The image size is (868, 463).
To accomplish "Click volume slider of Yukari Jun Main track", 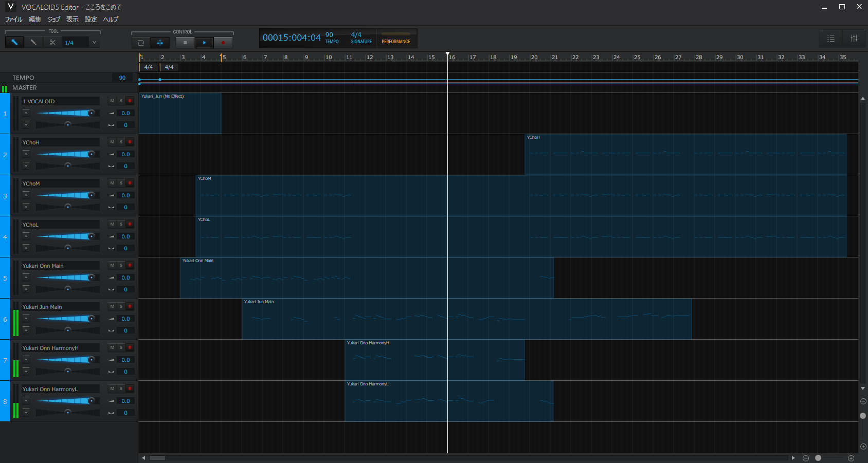I will (x=67, y=319).
